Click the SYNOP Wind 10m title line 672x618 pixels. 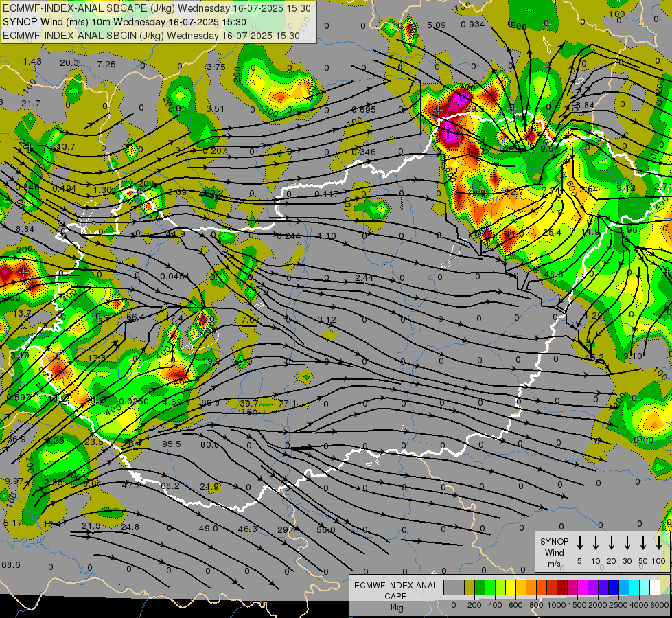pos(124,22)
